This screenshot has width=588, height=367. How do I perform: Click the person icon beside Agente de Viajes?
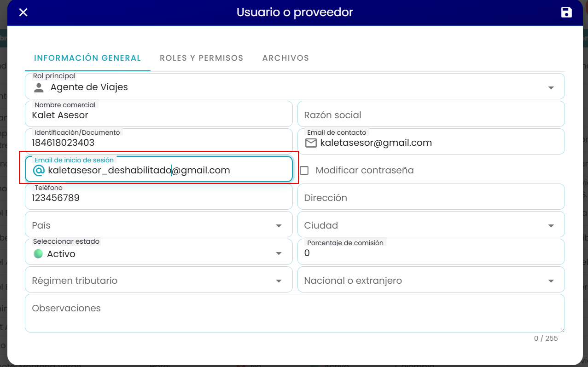pos(39,87)
